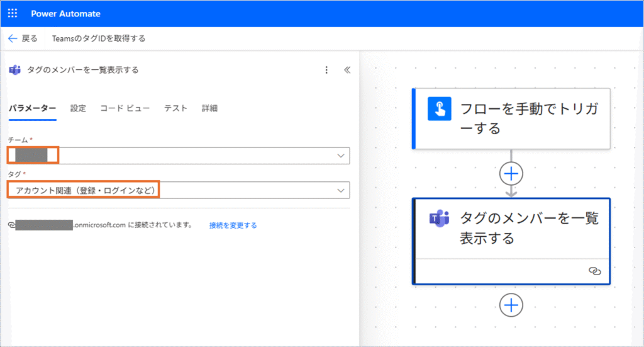Click the Power Automate title
Image resolution: width=644 pixels, height=347 pixels.
click(x=65, y=14)
